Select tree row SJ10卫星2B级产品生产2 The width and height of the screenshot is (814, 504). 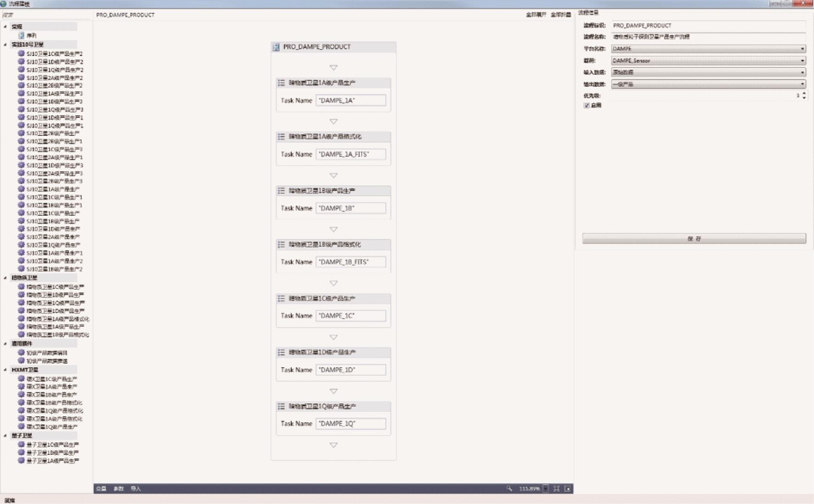click(51, 85)
